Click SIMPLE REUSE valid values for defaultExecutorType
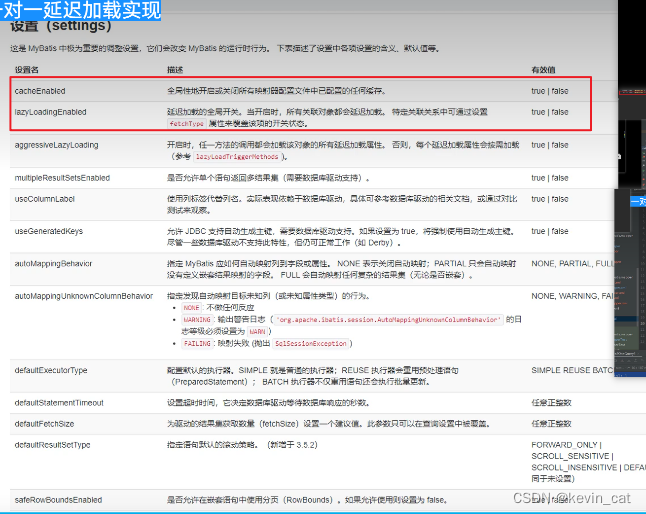The height and width of the screenshot is (514, 646). click(x=572, y=370)
